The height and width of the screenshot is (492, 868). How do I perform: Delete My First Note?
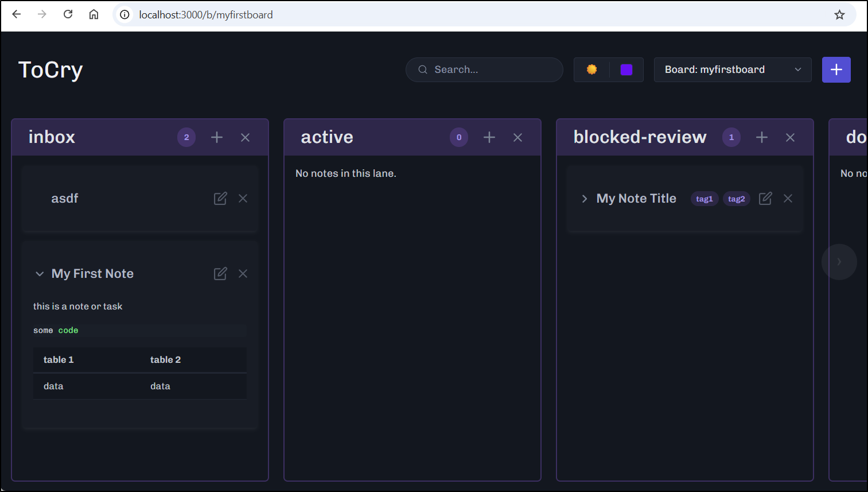click(x=243, y=274)
